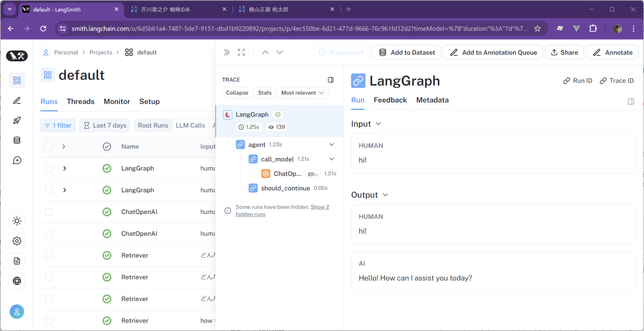The width and height of the screenshot is (644, 331).
Task: Expand the trace to fullscreen view
Action: click(241, 52)
